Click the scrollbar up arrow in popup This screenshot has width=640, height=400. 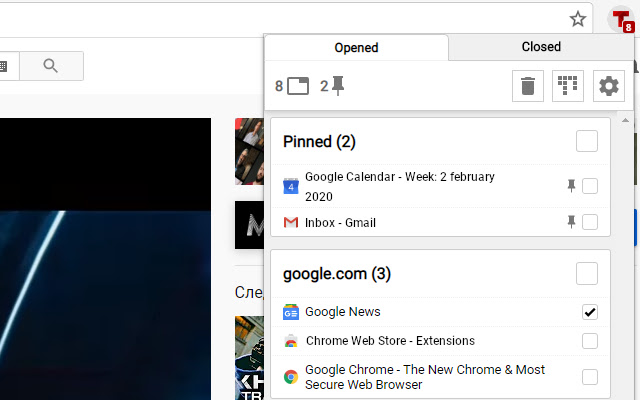tap(625, 120)
